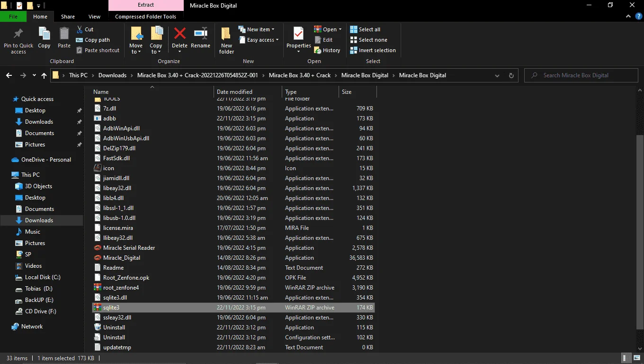Click Select all in the ribbon
644x364 pixels.
[365, 29]
